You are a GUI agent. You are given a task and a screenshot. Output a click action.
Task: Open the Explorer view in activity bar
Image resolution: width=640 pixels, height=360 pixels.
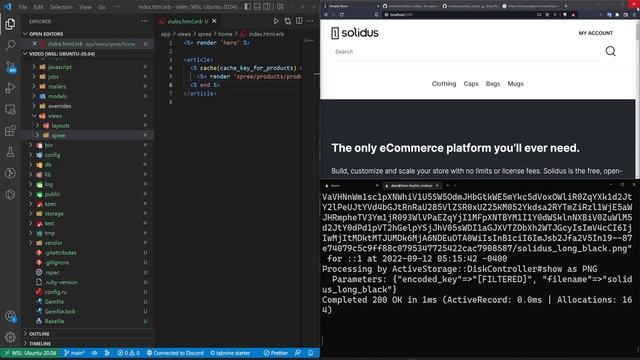(x=10, y=24)
